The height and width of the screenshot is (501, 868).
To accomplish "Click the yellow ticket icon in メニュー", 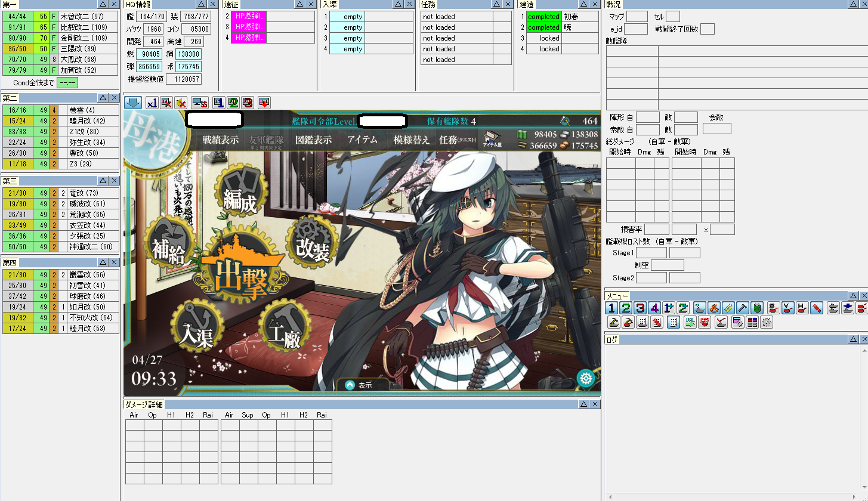I will click(x=728, y=308).
